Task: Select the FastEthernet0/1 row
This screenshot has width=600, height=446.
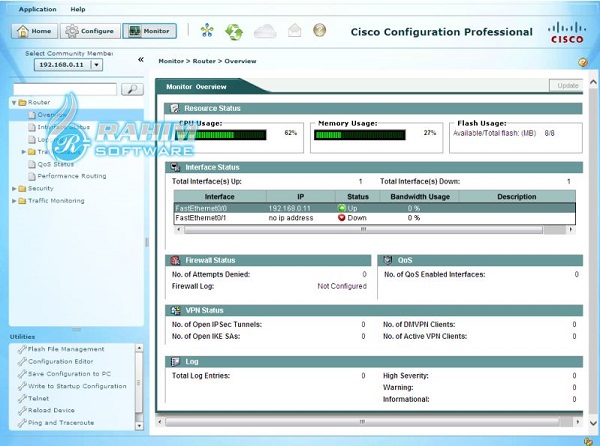Action: (375, 218)
